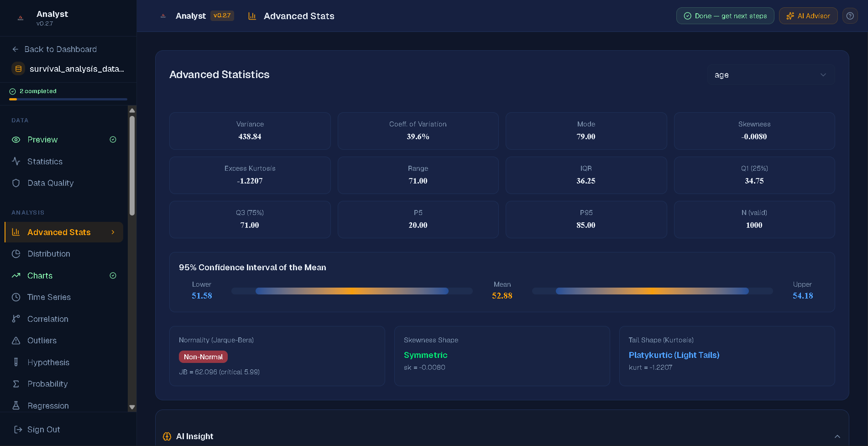Navigate to Outliers analysis

[x=64, y=341]
